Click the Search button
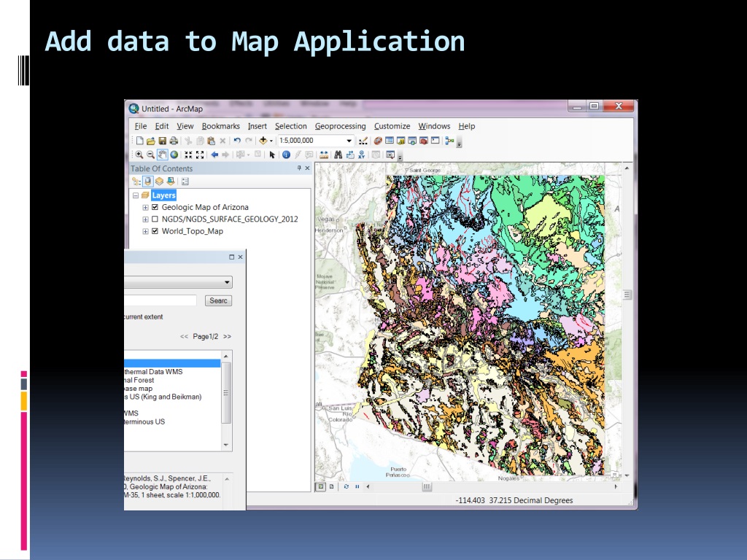The image size is (747, 560). pos(219,300)
